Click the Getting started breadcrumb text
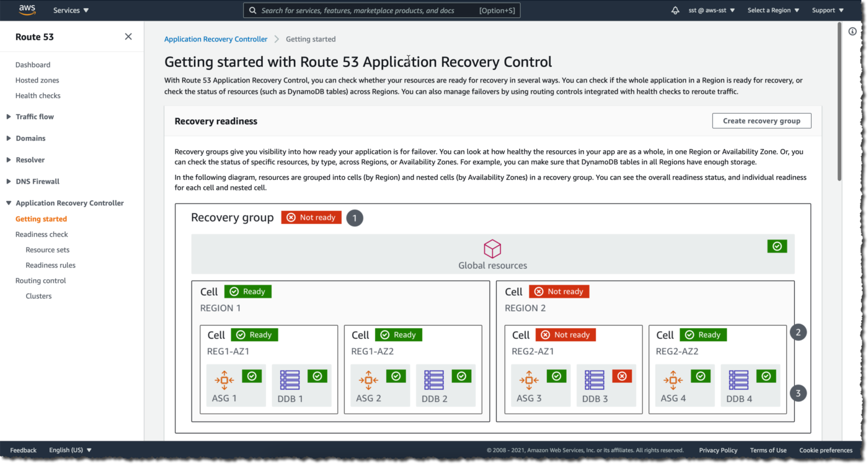 [311, 39]
